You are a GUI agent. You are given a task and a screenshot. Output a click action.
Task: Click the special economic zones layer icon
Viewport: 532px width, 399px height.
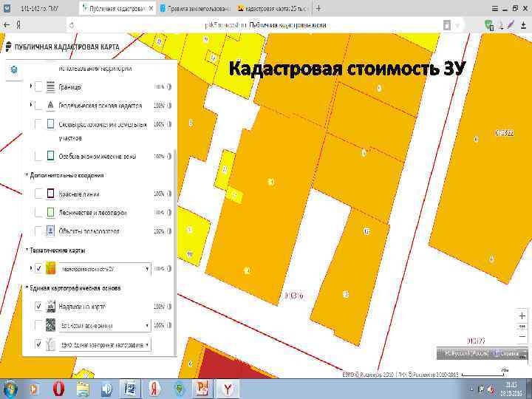50,156
